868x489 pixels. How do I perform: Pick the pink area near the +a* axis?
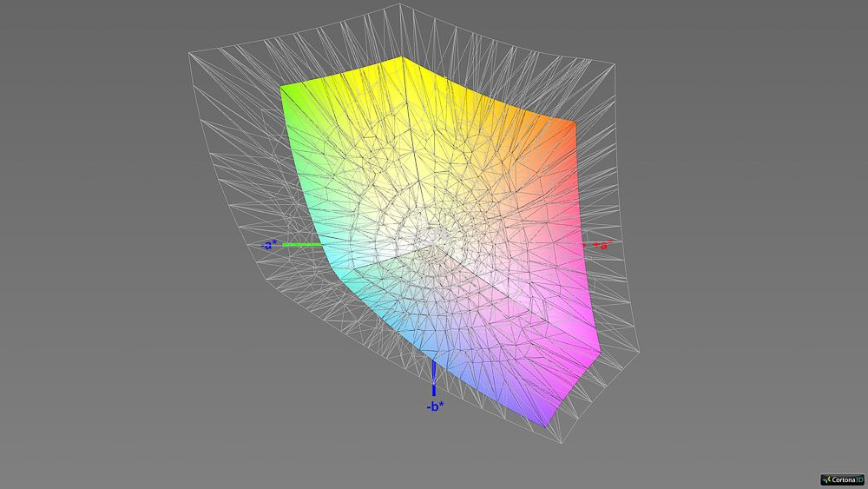564,261
